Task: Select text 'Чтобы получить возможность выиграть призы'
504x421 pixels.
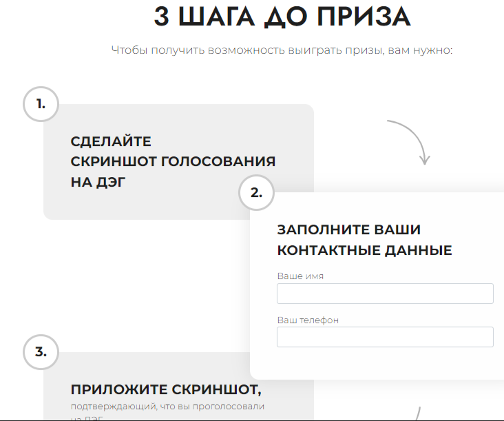Action: click(248, 50)
